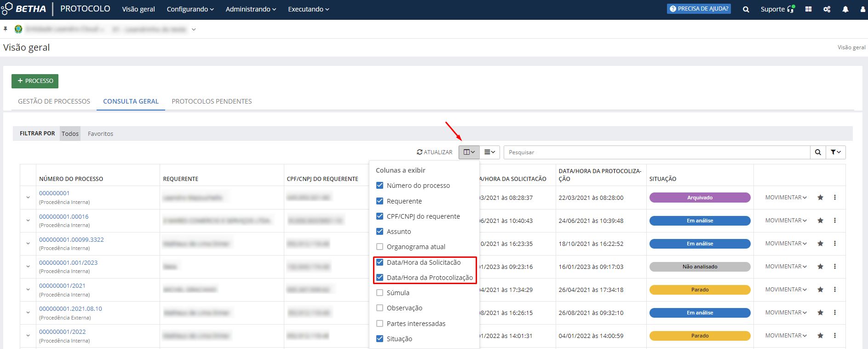
Task: Open the global search magnifier icon
Action: click(746, 9)
